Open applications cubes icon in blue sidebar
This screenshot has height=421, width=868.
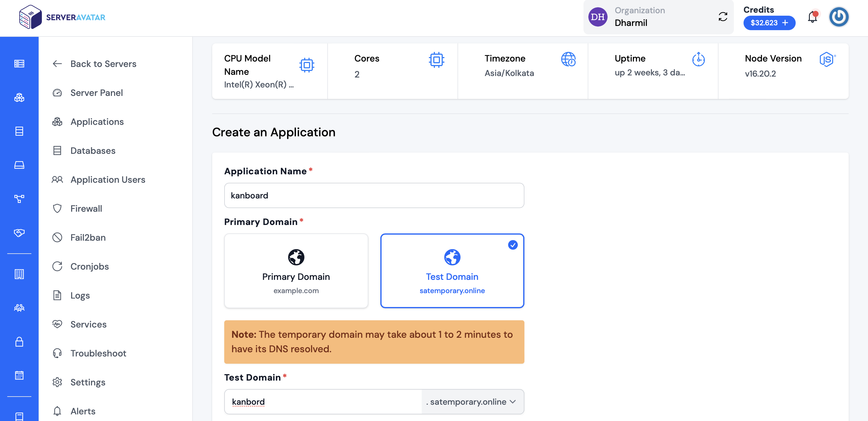[19, 97]
